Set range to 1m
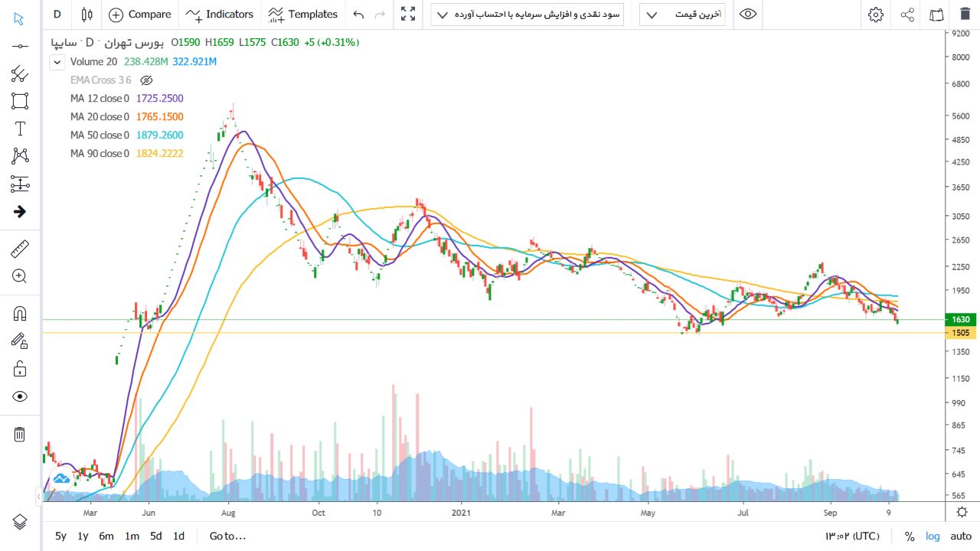 click(x=132, y=536)
